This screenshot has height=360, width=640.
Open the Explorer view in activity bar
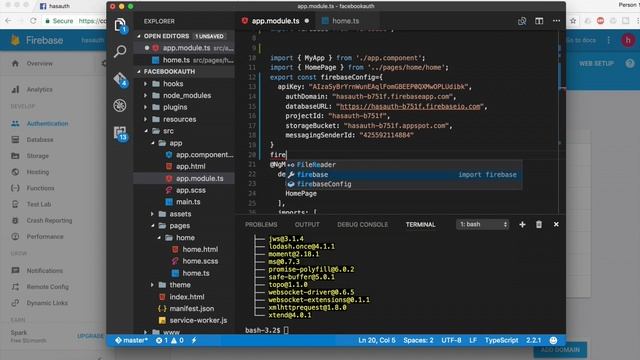point(120,26)
